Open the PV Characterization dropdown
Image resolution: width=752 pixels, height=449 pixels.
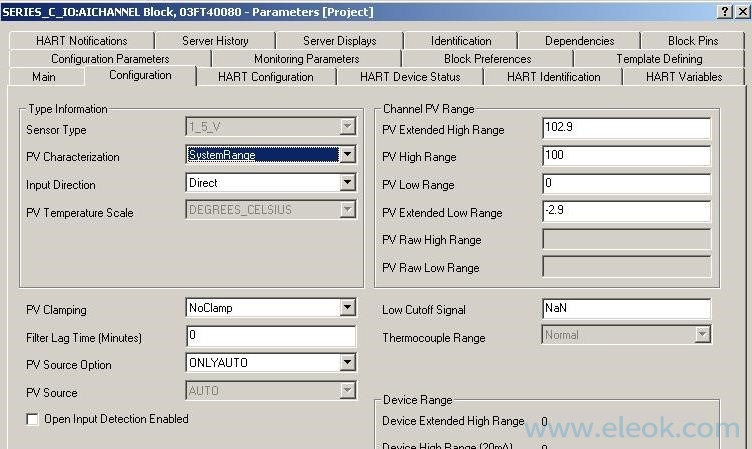(x=347, y=155)
